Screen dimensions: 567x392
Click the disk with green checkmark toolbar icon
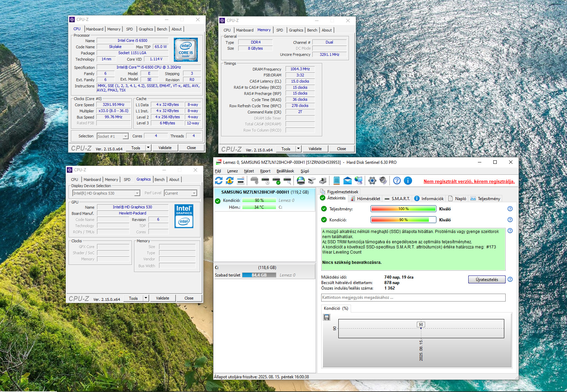276,181
